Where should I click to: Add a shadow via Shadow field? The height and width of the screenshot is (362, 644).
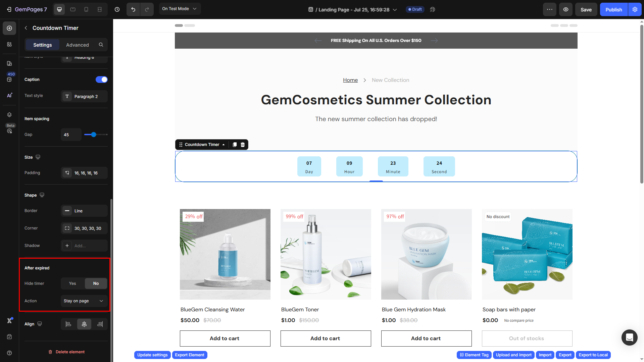(84, 246)
